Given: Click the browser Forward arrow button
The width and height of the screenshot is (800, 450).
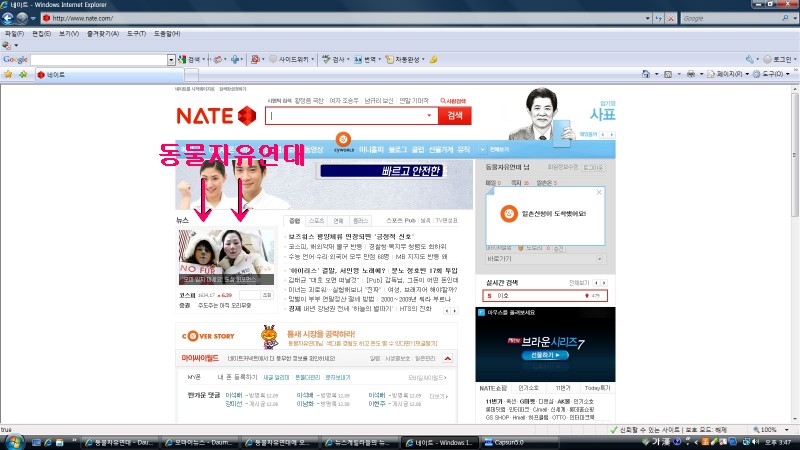Looking at the screenshot, I should [x=21, y=18].
